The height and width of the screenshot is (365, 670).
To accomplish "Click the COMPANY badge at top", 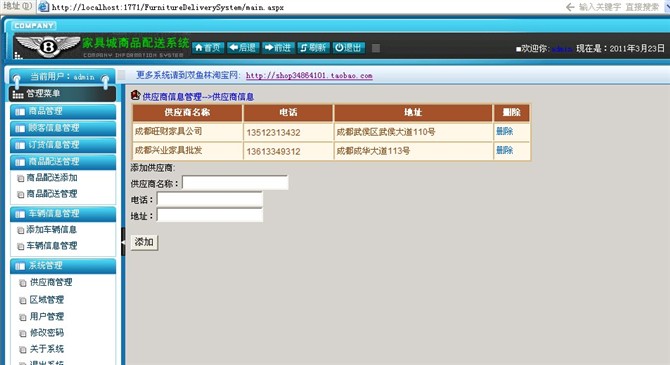I will point(34,26).
